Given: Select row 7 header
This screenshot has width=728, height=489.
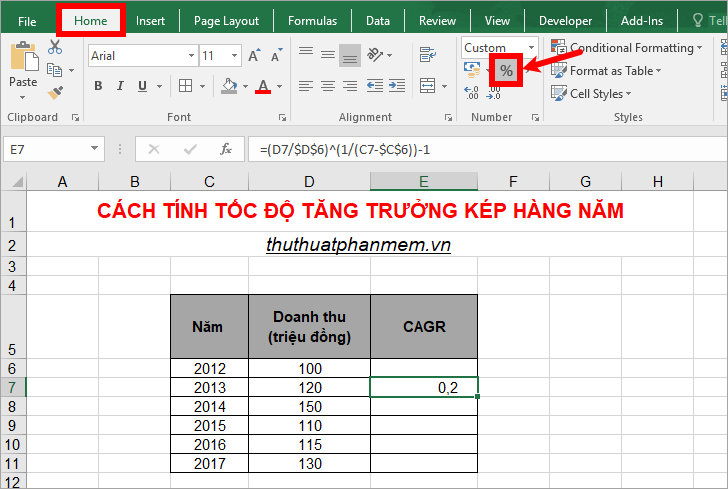Looking at the screenshot, I should pos(13,387).
